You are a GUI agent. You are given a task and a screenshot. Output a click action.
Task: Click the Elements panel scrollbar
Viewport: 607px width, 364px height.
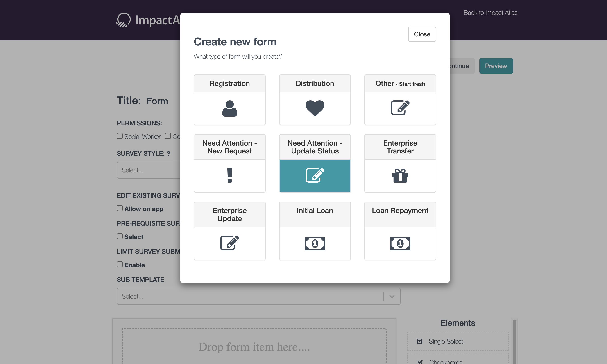click(x=514, y=342)
